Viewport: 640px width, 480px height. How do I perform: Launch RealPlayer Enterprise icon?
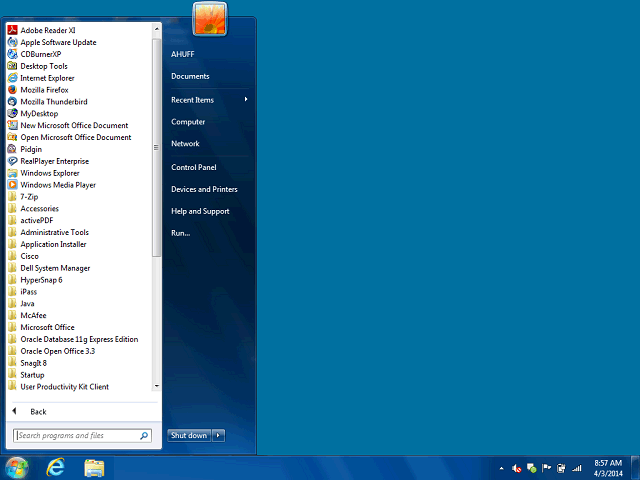[x=12, y=161]
